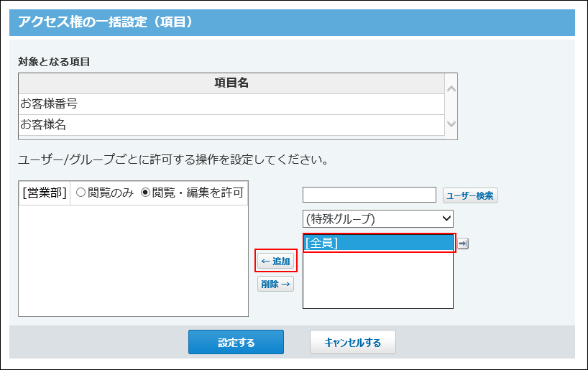This screenshot has width=588, height=370.
Task: Click the ← 追加 button
Action: 275,261
